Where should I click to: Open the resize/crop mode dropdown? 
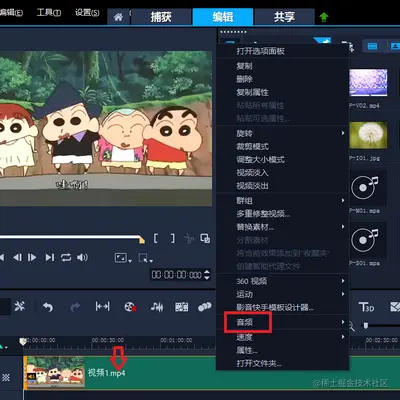146,258
